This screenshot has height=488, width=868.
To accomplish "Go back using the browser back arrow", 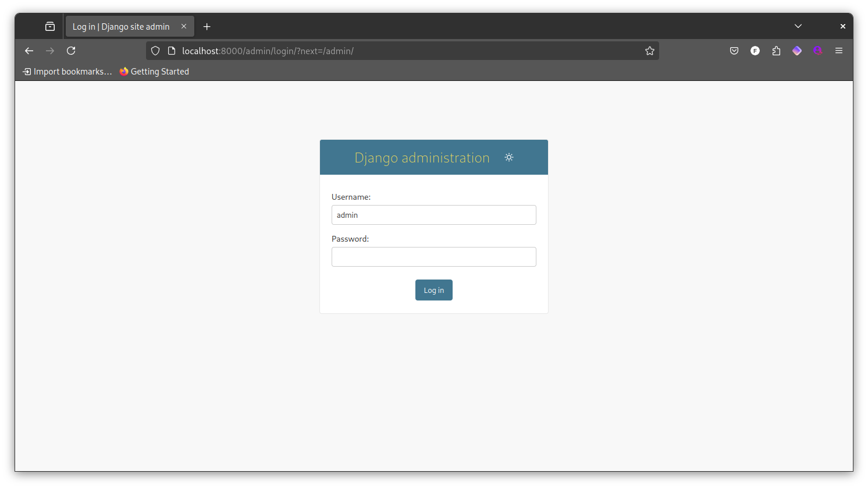I will click(29, 51).
